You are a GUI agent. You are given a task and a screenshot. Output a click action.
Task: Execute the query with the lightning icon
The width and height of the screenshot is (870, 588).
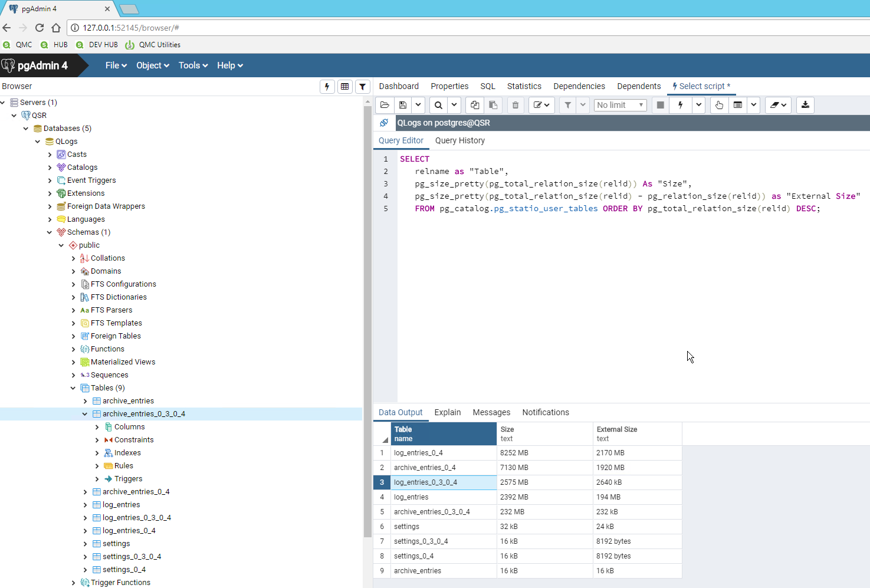coord(680,105)
